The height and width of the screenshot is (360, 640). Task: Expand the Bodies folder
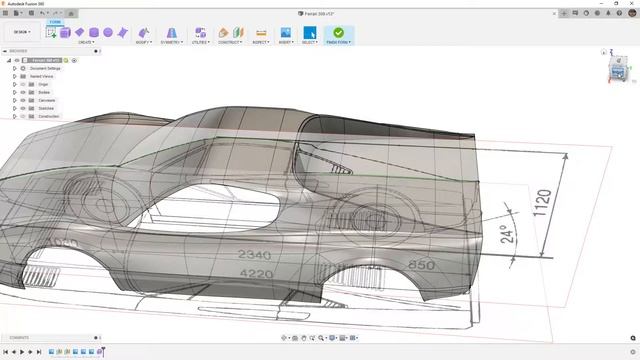(x=15, y=92)
